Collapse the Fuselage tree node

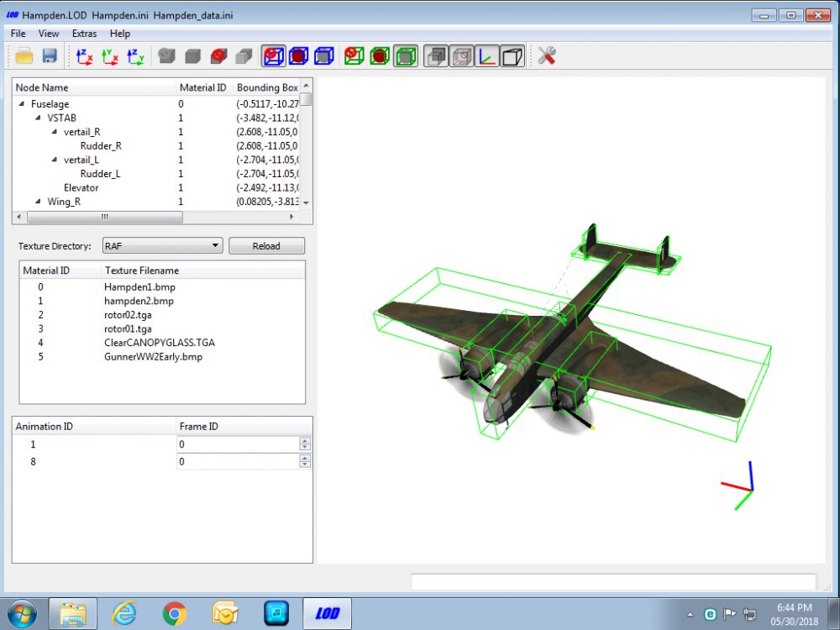coord(22,103)
